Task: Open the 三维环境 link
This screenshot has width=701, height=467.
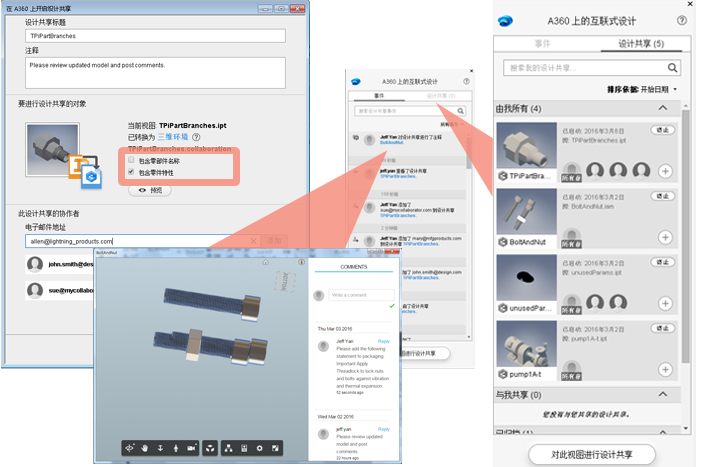Action: pos(173,137)
